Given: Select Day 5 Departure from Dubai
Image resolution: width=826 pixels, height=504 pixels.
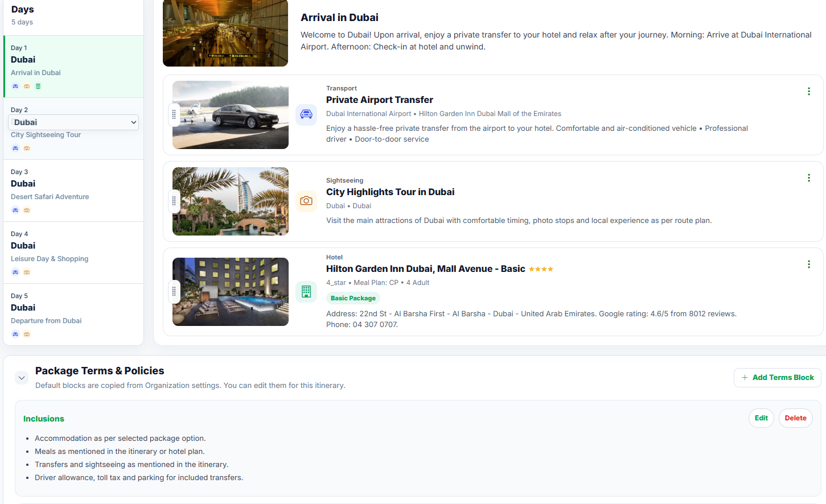Looking at the screenshot, I should [73, 314].
